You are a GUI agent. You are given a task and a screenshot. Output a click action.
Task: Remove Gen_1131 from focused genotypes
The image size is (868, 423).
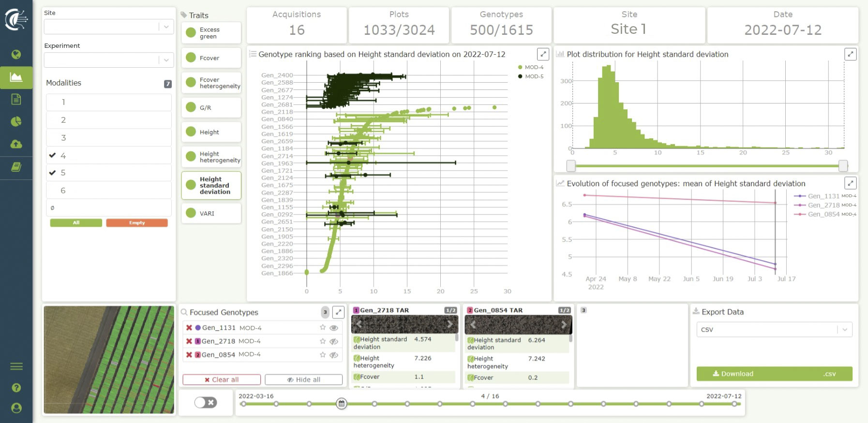click(189, 328)
